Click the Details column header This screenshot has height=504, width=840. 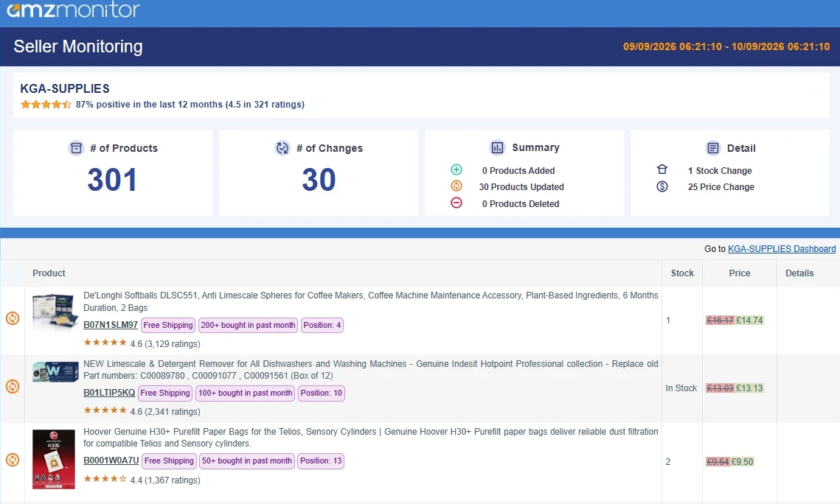coord(799,273)
